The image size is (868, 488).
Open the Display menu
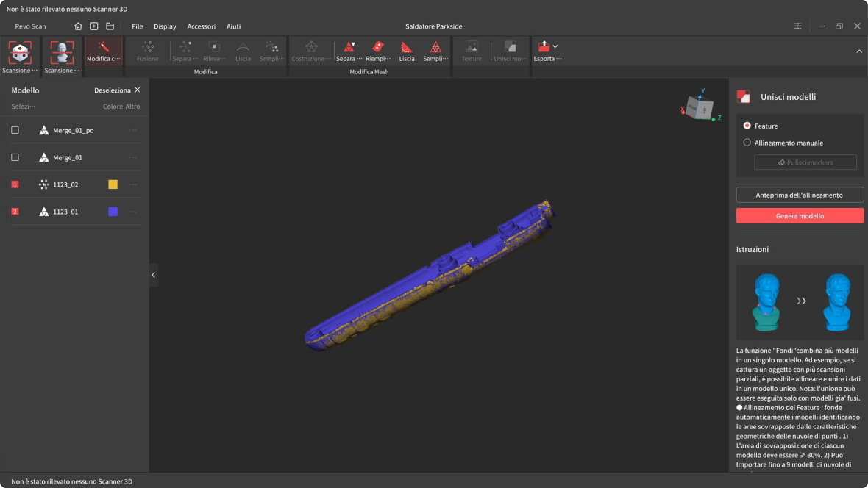click(165, 26)
